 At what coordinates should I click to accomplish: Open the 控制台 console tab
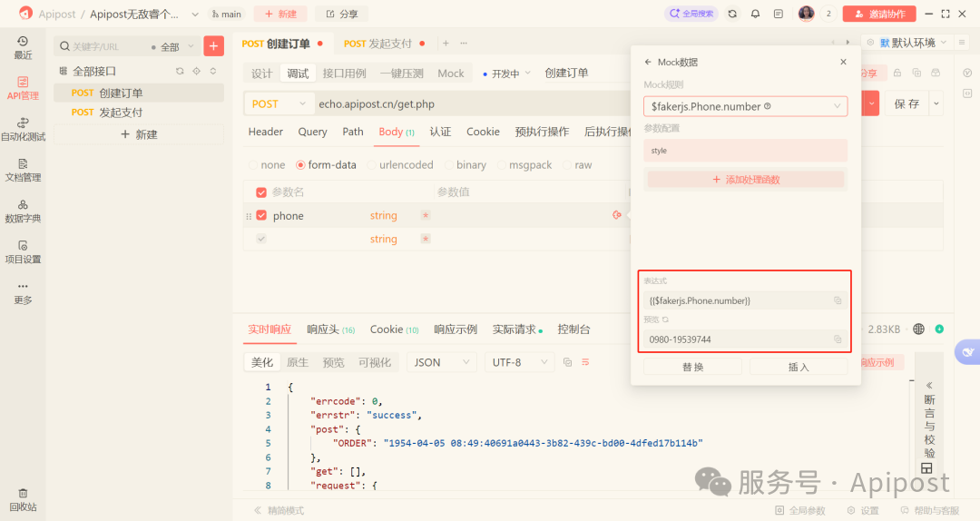tap(573, 329)
